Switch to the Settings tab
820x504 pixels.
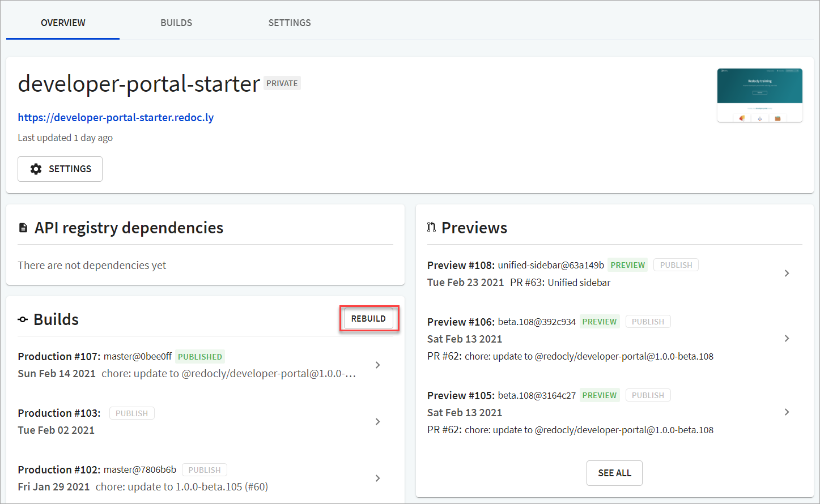(290, 23)
